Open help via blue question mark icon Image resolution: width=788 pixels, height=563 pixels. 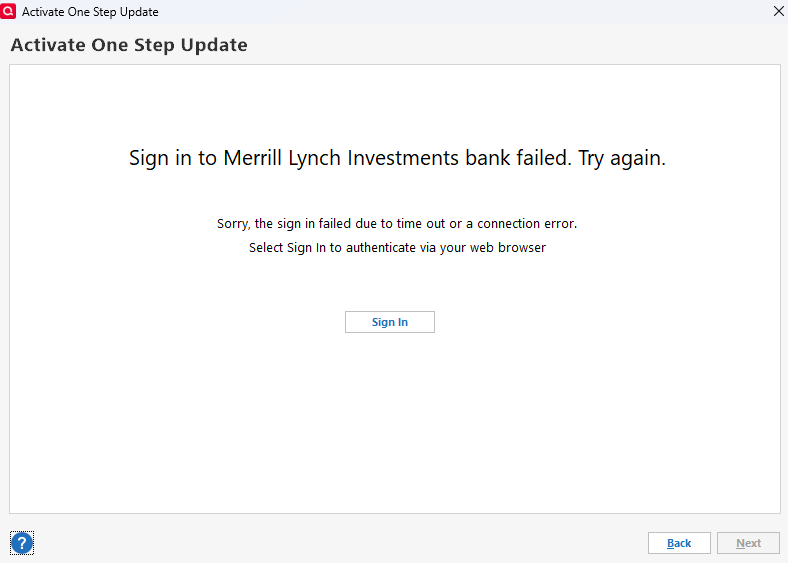click(x=22, y=543)
